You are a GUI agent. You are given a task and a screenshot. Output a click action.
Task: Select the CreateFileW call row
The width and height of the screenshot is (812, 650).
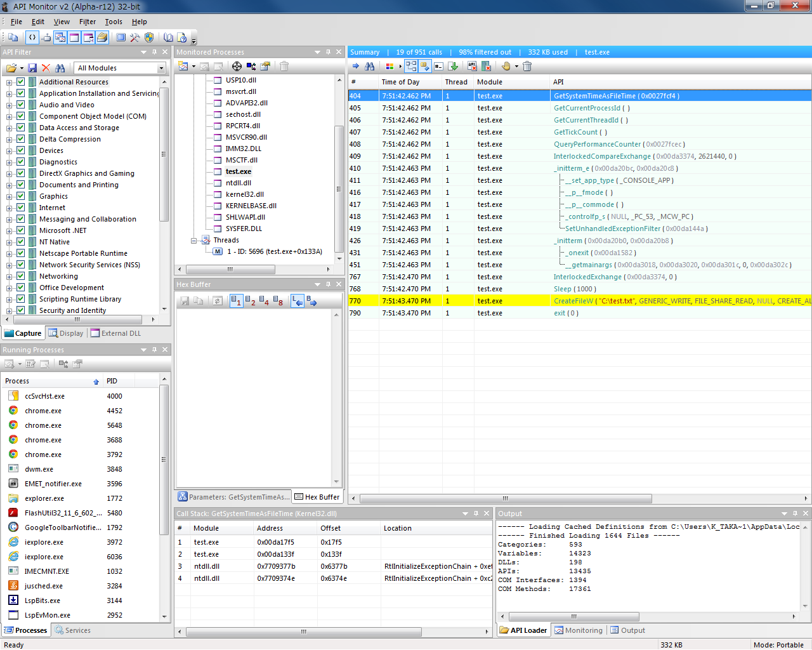[x=580, y=301]
